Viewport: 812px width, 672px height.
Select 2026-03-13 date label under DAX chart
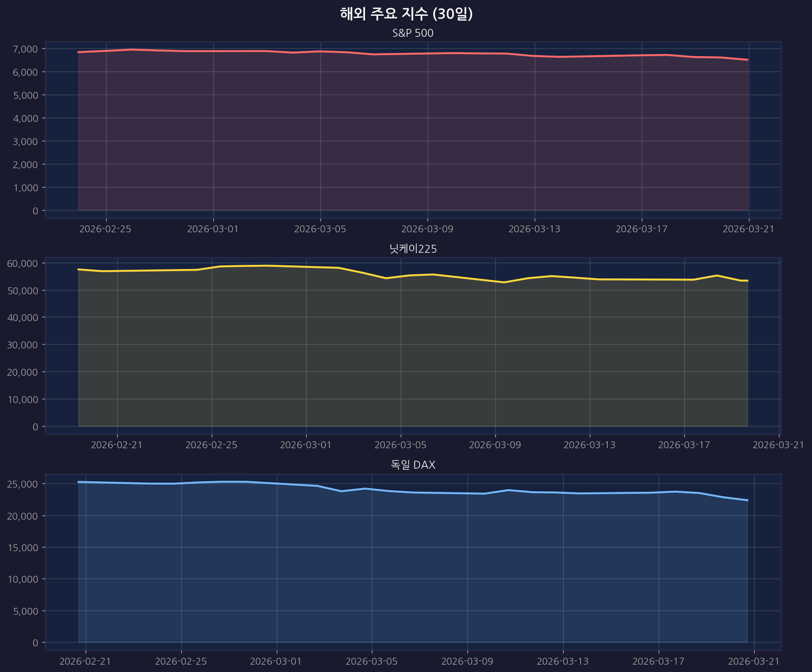pyautogui.click(x=563, y=661)
